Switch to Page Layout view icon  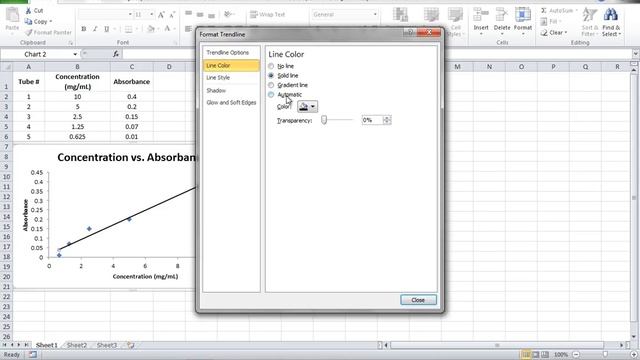tap(536, 354)
